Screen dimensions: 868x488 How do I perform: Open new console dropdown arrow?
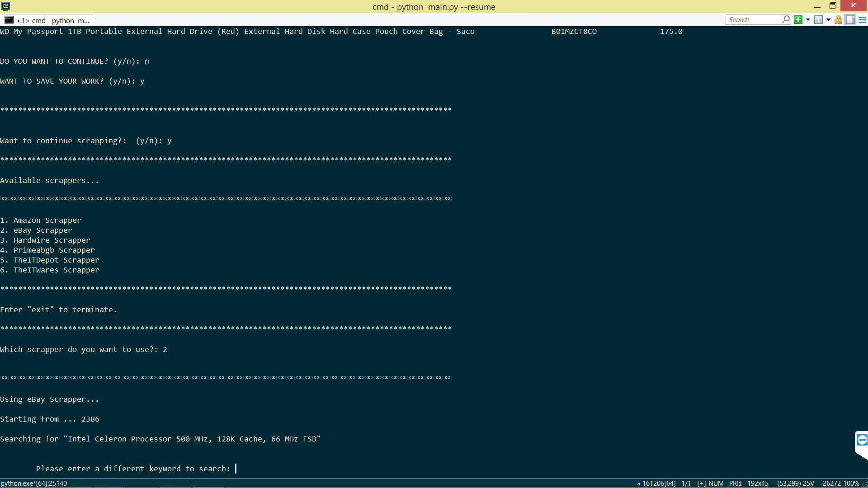click(x=808, y=20)
